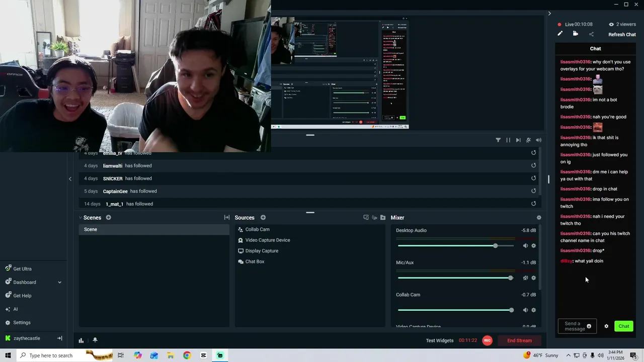Toggle dual output icon in Sources header
The image size is (644, 362).
(366, 218)
